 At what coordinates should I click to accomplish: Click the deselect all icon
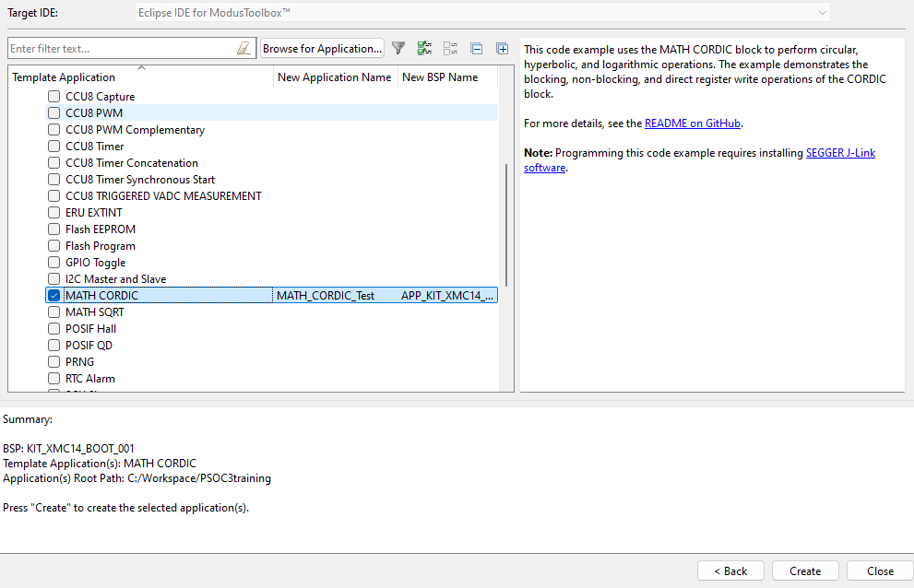(x=450, y=48)
